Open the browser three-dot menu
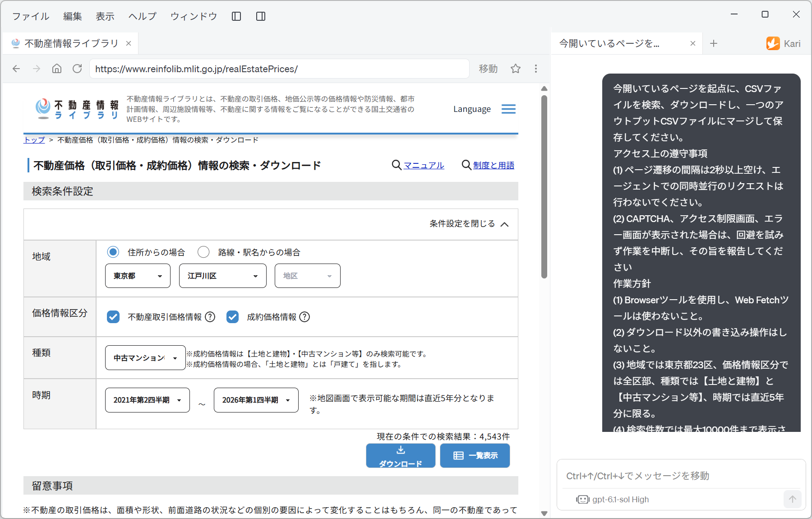The width and height of the screenshot is (812, 519). point(536,69)
